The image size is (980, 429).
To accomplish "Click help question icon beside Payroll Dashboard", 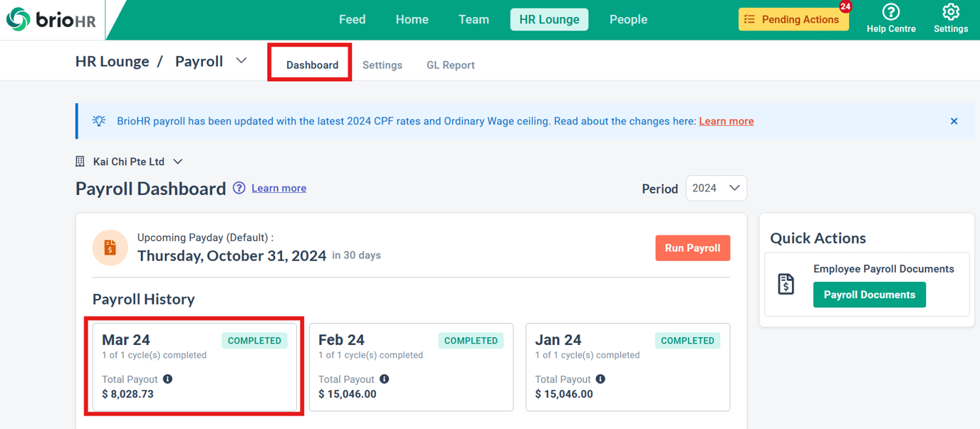I will click(239, 188).
